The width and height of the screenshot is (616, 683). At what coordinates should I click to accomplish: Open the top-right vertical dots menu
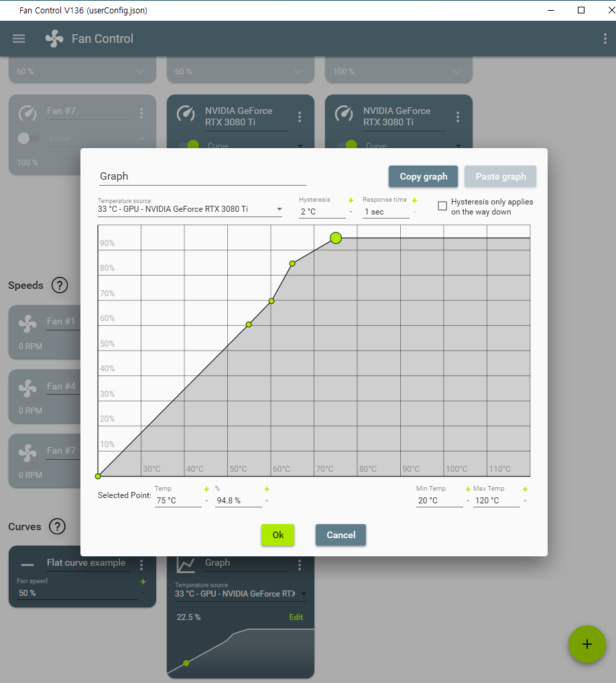pos(605,39)
